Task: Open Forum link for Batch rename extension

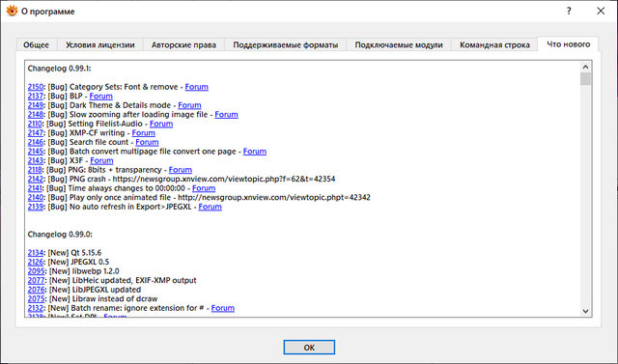Action: tap(223, 308)
